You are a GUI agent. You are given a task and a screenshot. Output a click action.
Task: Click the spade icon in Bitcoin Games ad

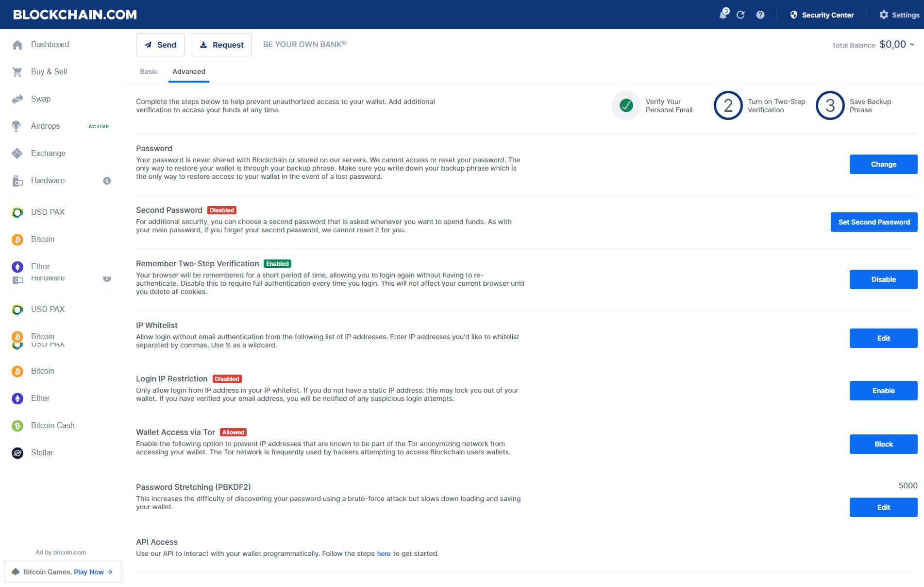(16, 572)
